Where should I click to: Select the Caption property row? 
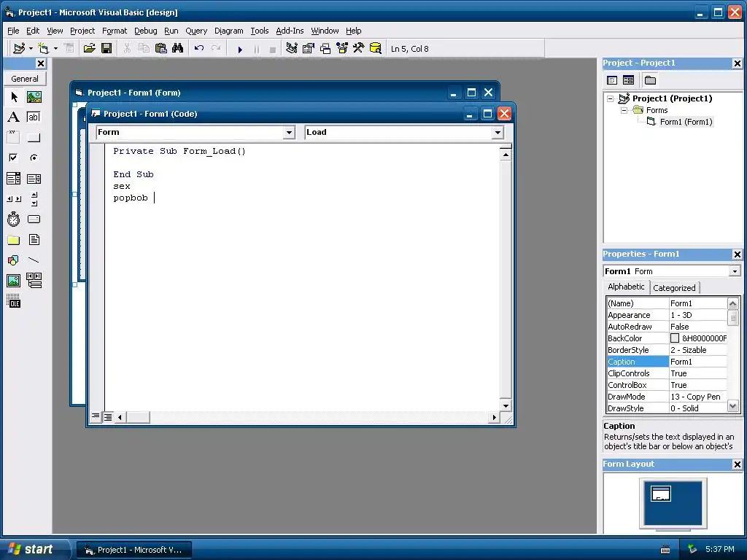click(x=667, y=362)
